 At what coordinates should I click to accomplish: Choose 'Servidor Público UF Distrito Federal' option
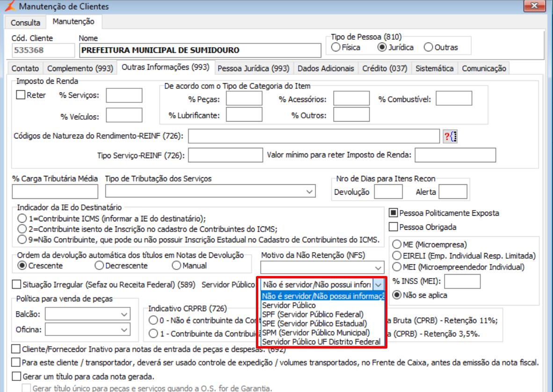[322, 342]
